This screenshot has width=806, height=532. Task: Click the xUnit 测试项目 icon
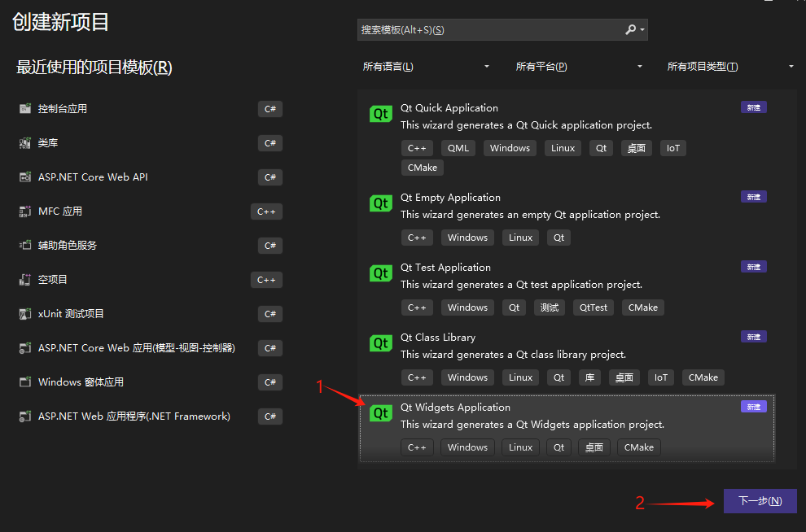[x=24, y=314]
